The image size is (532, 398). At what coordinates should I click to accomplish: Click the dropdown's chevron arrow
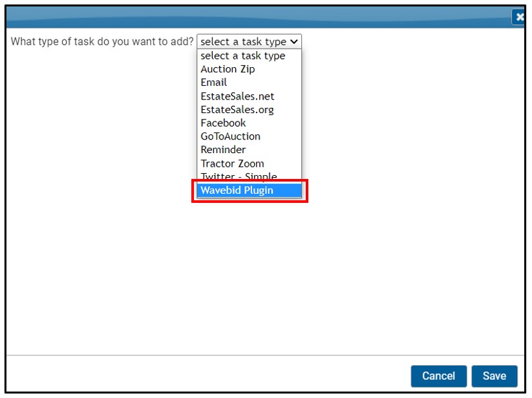point(295,41)
